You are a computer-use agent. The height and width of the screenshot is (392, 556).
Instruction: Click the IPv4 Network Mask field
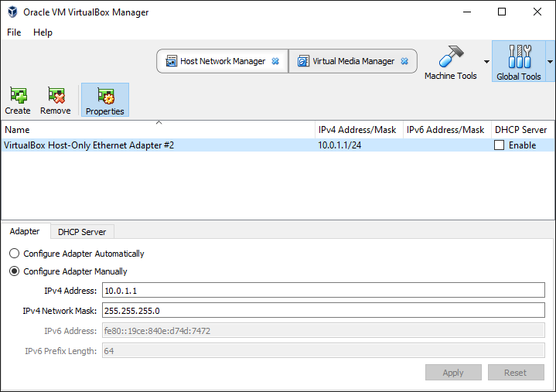(x=323, y=311)
